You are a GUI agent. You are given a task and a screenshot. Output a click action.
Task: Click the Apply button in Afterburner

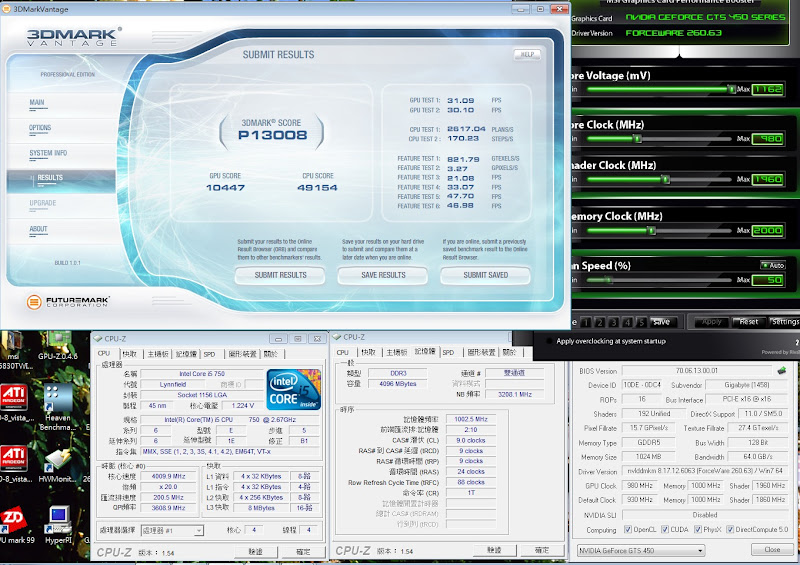point(711,322)
